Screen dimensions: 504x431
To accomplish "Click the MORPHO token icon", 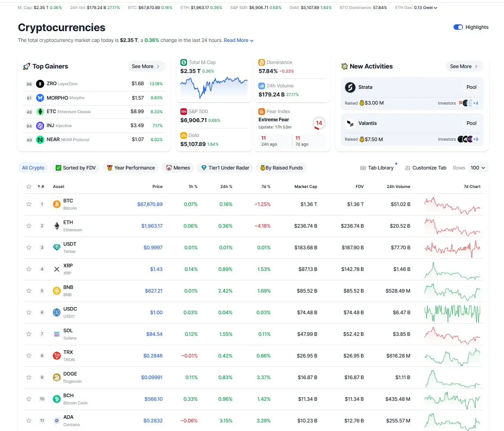I will pos(40,98).
